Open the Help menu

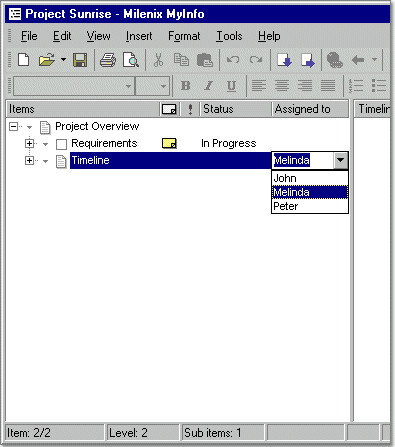coord(269,36)
